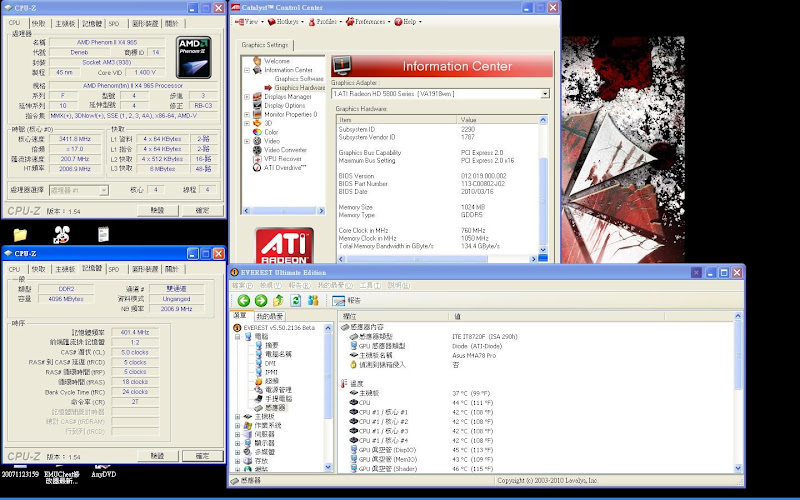Open ATI Overdrive in Catalyst tree
This screenshot has width=800, height=500.
[285, 166]
